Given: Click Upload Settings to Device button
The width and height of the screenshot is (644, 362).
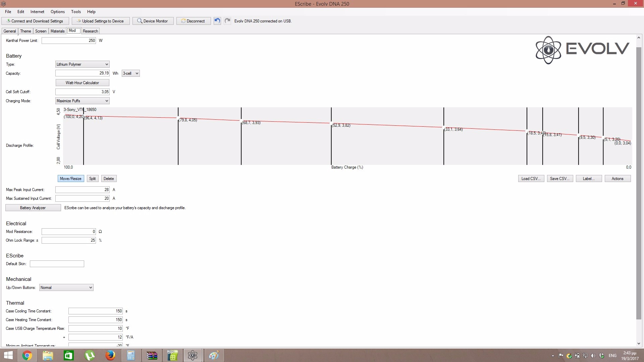Looking at the screenshot, I should click(100, 21).
